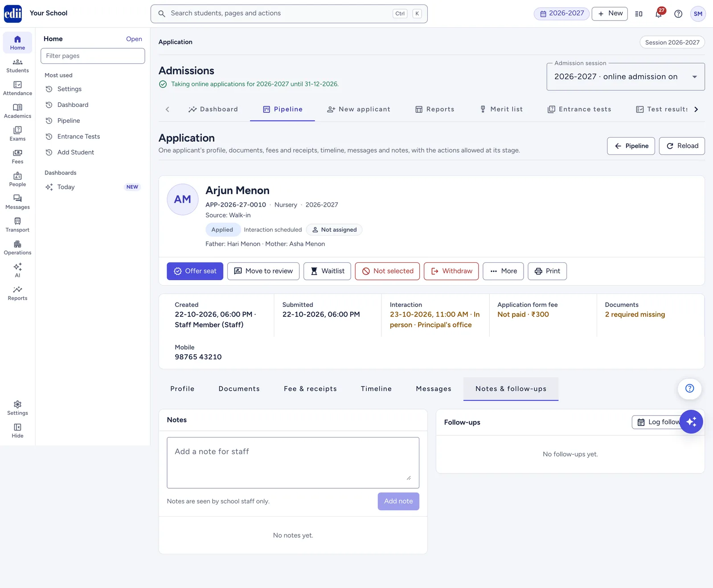Switch to the Dashboard admissions tab

click(x=213, y=109)
